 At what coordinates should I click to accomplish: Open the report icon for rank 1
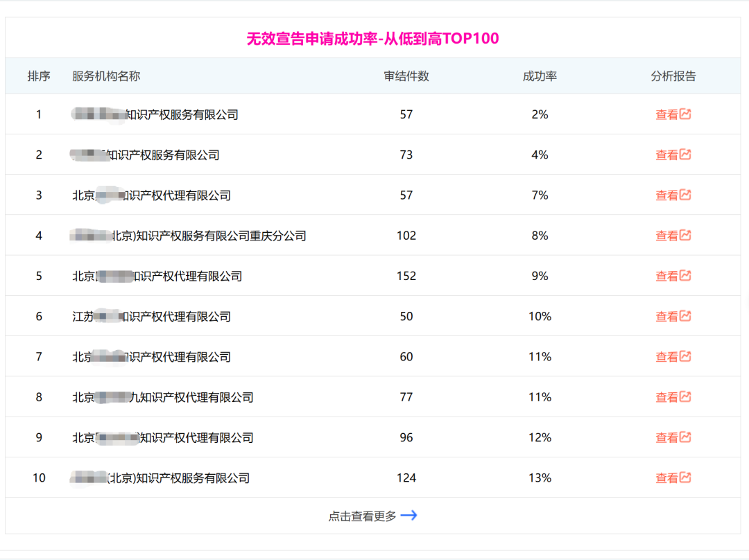[685, 114]
